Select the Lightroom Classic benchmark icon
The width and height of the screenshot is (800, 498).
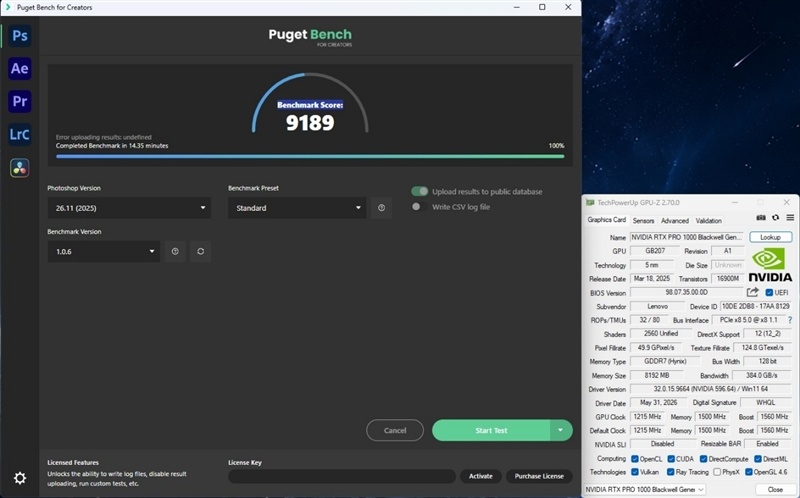click(19, 135)
